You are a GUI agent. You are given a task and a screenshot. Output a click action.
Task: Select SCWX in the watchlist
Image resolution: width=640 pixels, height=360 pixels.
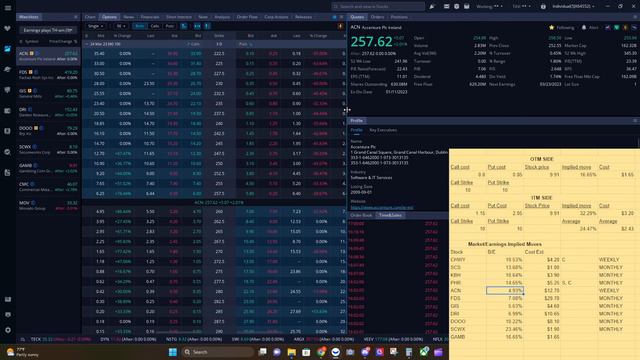tap(48, 149)
